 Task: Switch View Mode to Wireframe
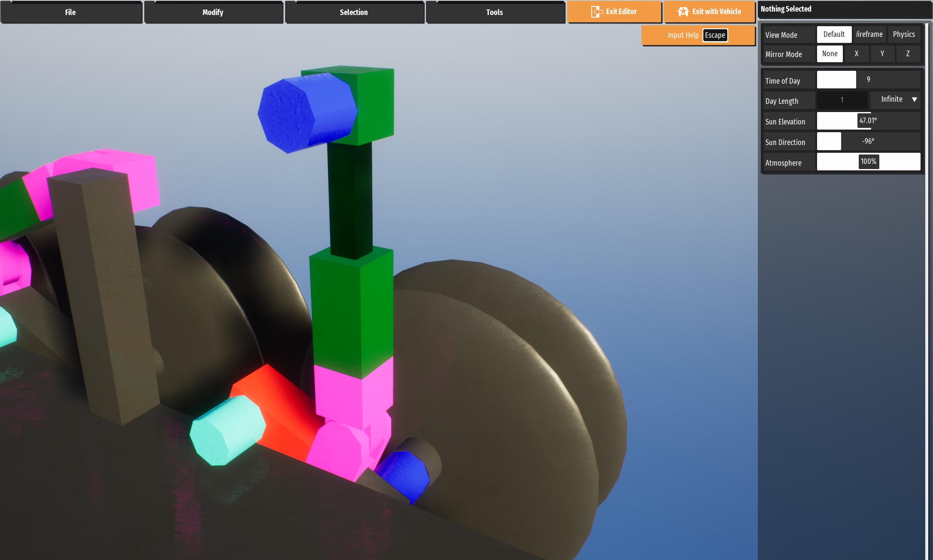tap(869, 34)
